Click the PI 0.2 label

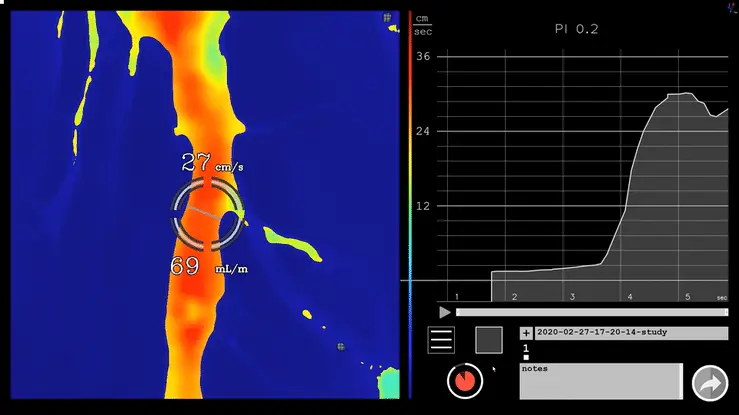[x=576, y=29]
